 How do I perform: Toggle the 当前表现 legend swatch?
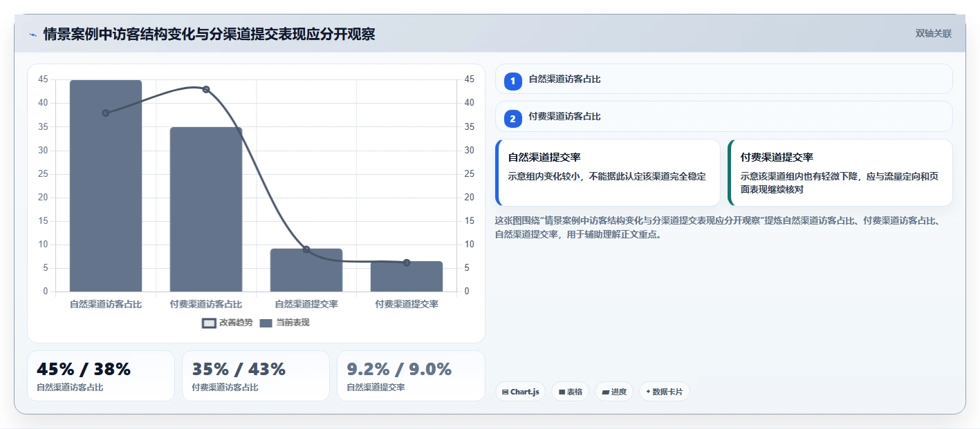266,323
